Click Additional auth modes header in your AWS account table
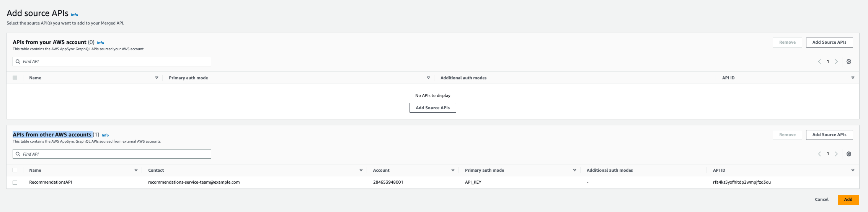The height and width of the screenshot is (212, 868). click(x=463, y=78)
